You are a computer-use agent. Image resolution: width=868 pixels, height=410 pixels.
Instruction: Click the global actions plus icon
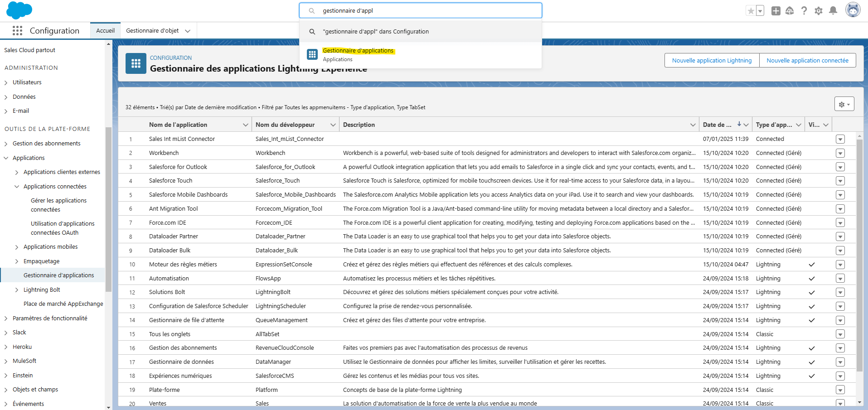(x=776, y=11)
